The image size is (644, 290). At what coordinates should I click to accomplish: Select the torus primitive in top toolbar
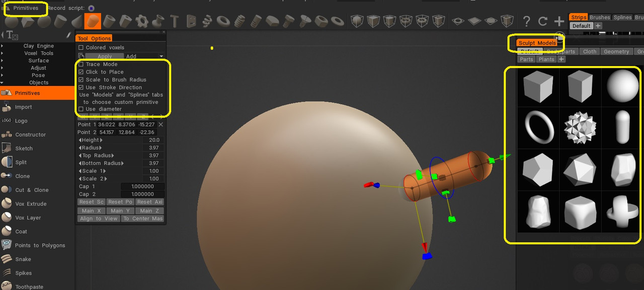click(223, 22)
